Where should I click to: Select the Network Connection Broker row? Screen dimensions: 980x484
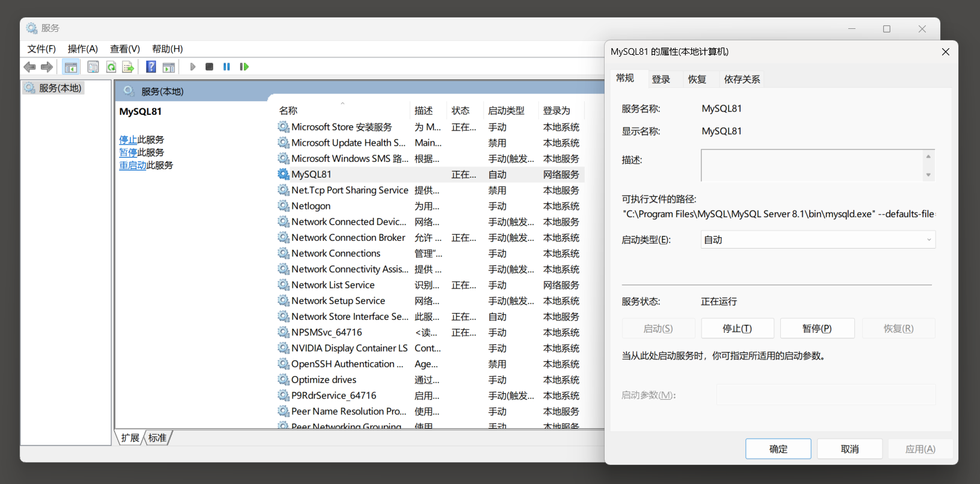[430, 238]
